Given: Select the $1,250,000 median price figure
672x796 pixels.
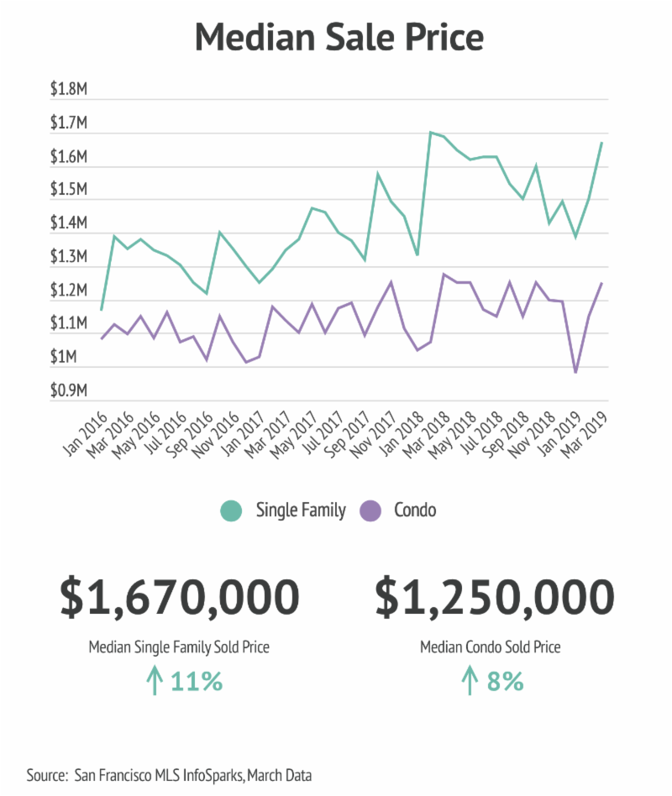Looking at the screenshot, I should tap(495, 598).
